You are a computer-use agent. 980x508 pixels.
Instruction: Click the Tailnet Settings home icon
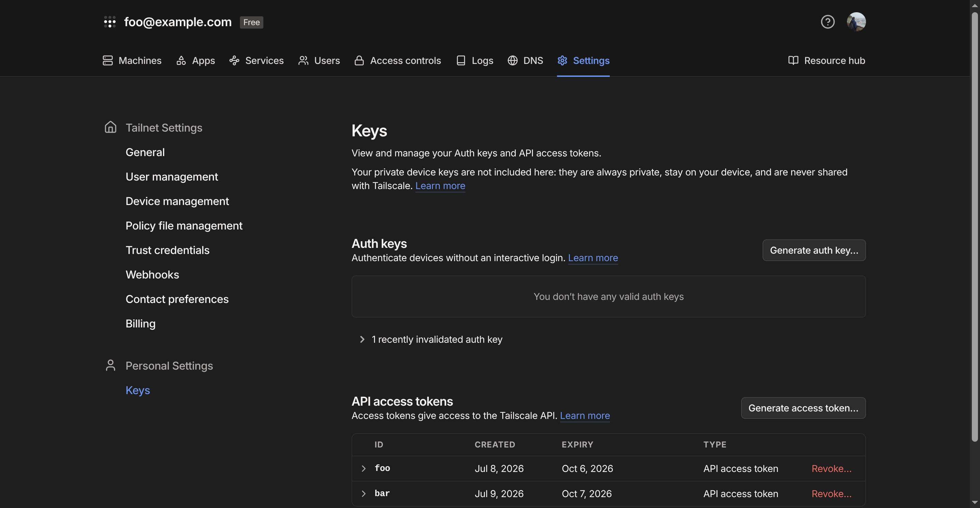click(x=110, y=127)
